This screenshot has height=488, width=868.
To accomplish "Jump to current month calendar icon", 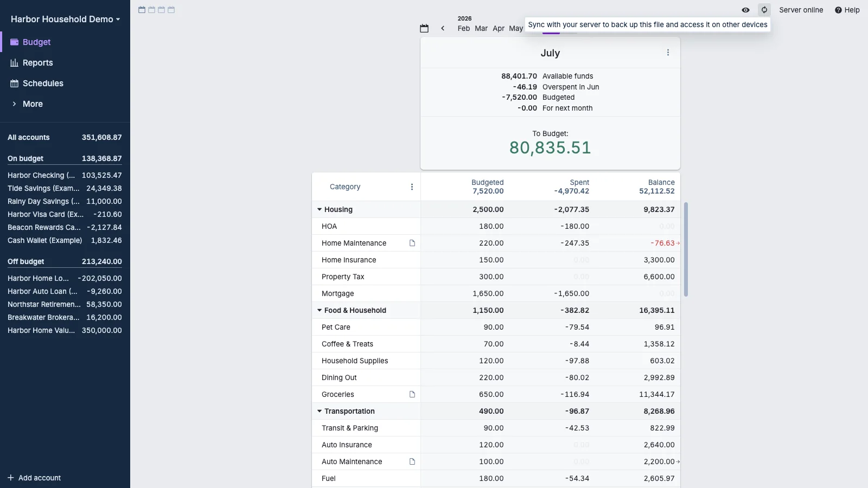I will [424, 28].
